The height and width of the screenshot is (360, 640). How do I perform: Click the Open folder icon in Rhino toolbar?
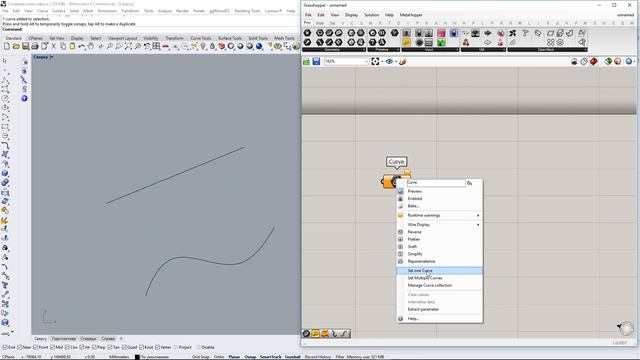point(16,47)
